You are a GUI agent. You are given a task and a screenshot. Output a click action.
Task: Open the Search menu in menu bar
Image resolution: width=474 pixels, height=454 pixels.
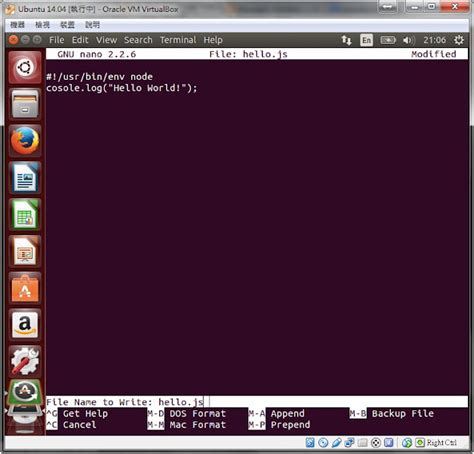point(138,40)
